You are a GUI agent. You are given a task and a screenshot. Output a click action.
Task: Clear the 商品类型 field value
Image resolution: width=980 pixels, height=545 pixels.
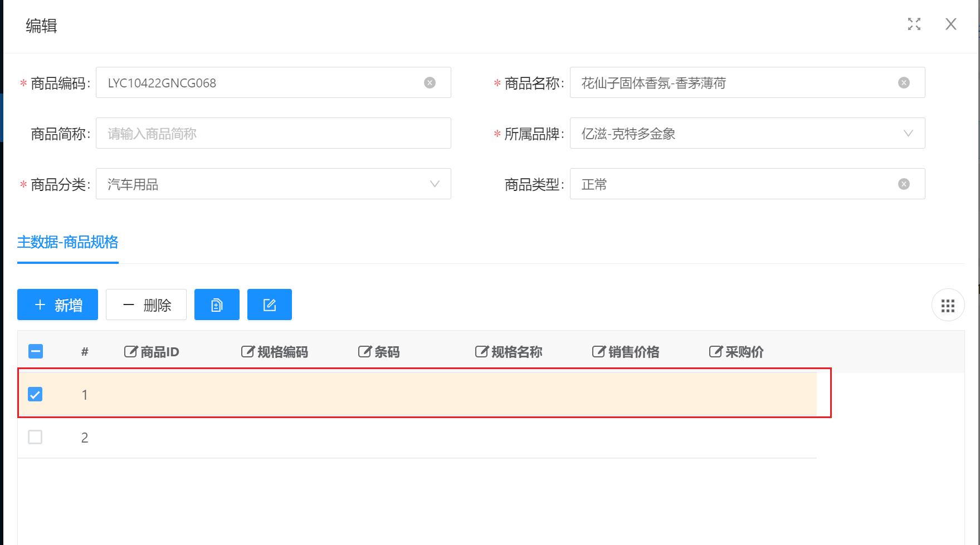point(904,184)
